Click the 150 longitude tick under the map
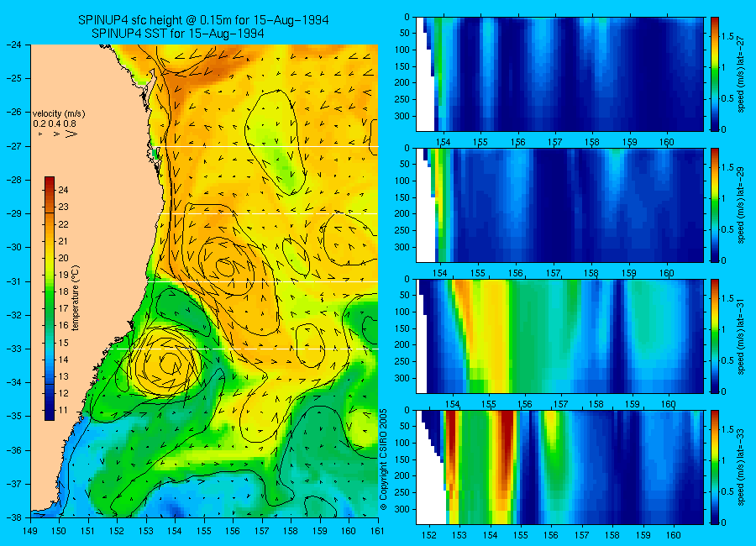 click(x=60, y=531)
